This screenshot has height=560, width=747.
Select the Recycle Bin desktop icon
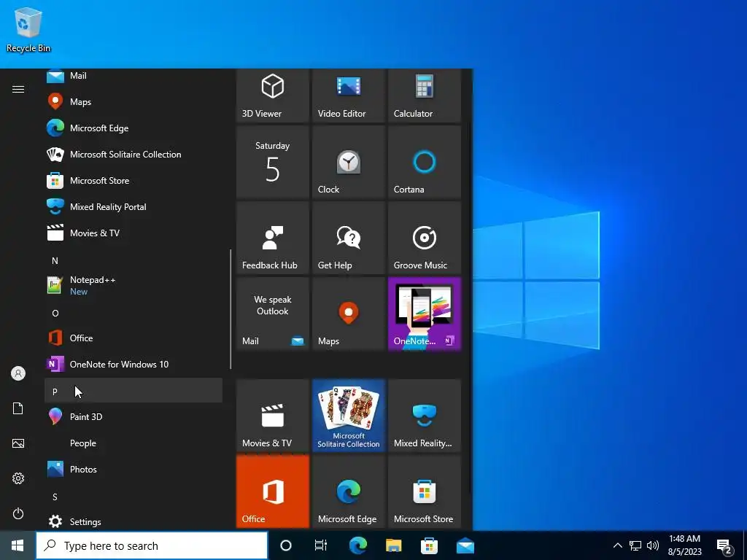click(x=28, y=29)
